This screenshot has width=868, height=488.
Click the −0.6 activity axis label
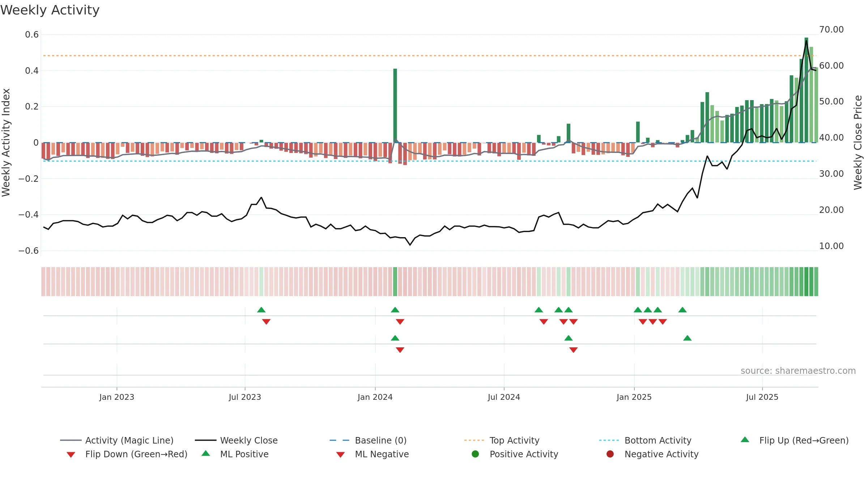(x=29, y=251)
